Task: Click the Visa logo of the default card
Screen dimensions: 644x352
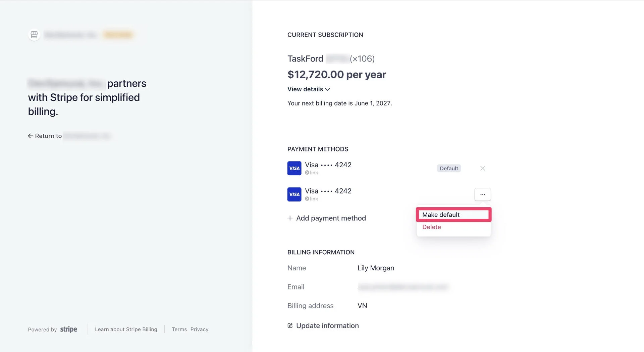Action: tap(294, 168)
